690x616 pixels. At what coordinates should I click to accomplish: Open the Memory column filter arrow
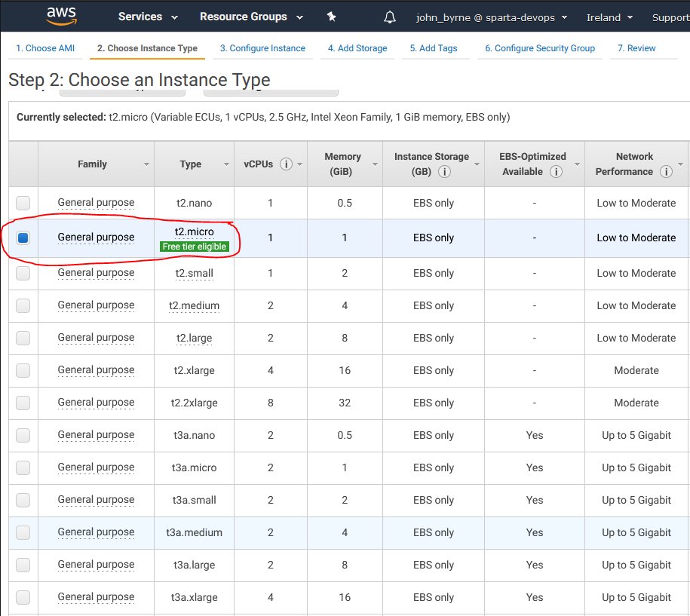click(375, 164)
